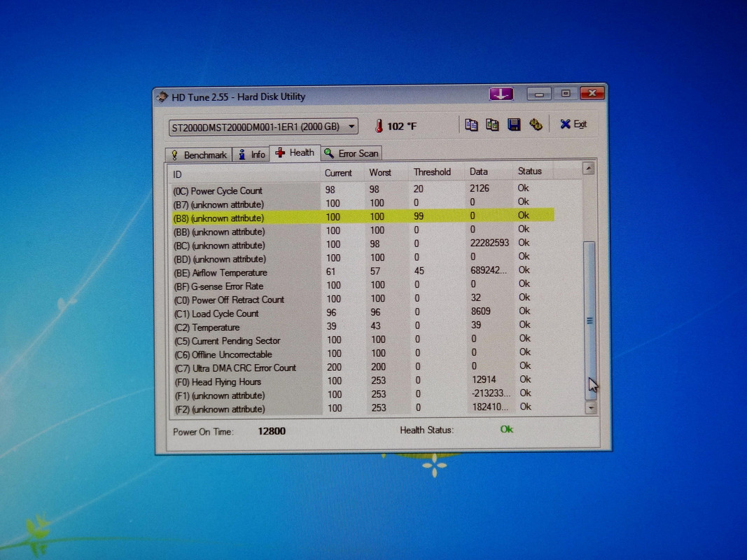Select the (C7) Ultra DMA CRC Error Count row

click(x=363, y=367)
